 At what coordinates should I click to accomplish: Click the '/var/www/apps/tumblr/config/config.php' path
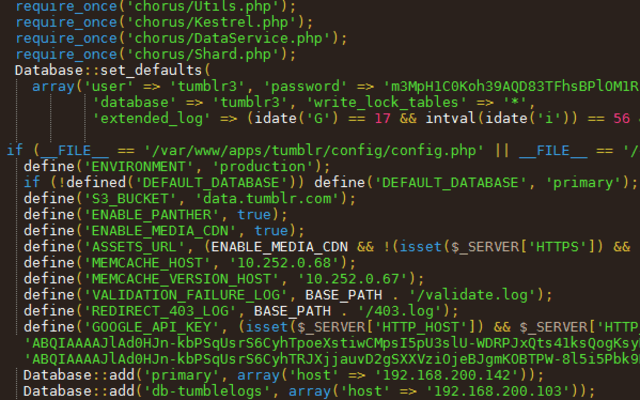coord(314,151)
